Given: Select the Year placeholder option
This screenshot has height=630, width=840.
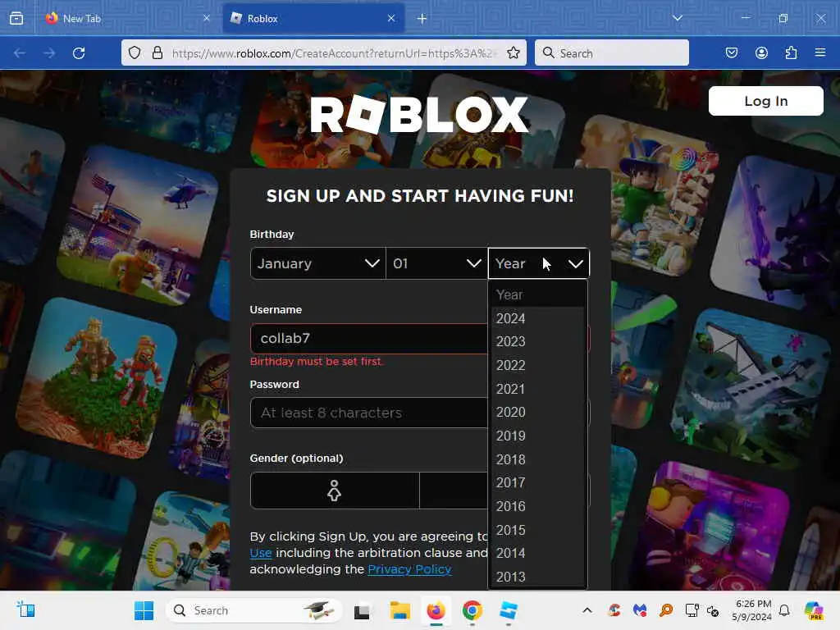Looking at the screenshot, I should tap(537, 294).
